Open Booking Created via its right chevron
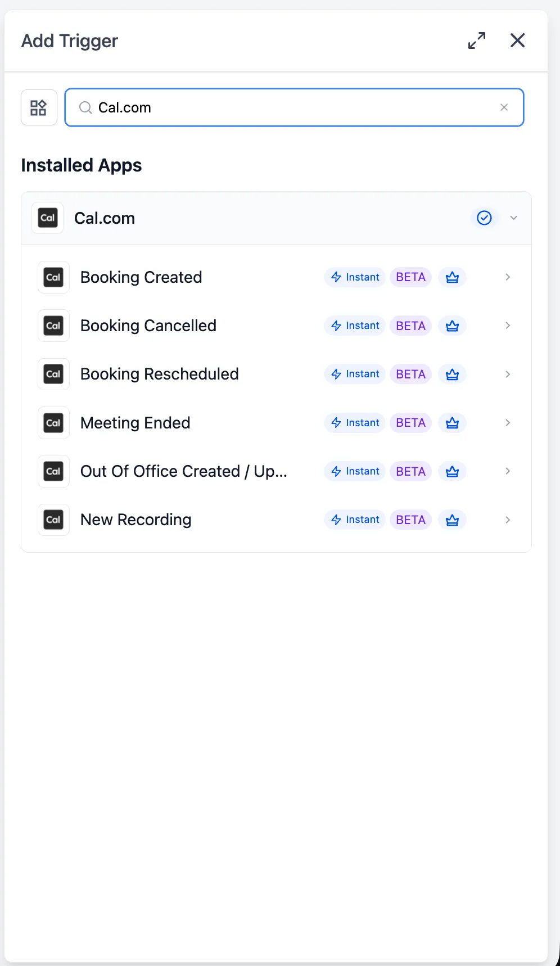 click(x=508, y=277)
